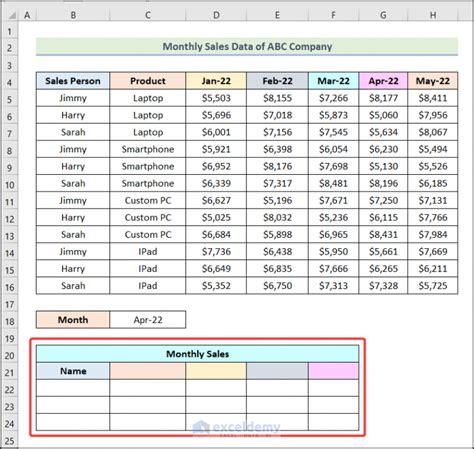Screen dimensions: 474x449
Task: Select the cell with $5,950
Action: tap(333, 251)
